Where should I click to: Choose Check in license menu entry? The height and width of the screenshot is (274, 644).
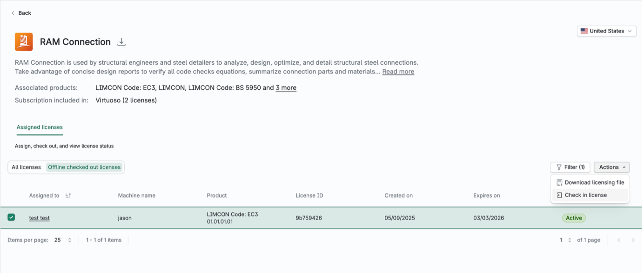[x=590, y=195]
